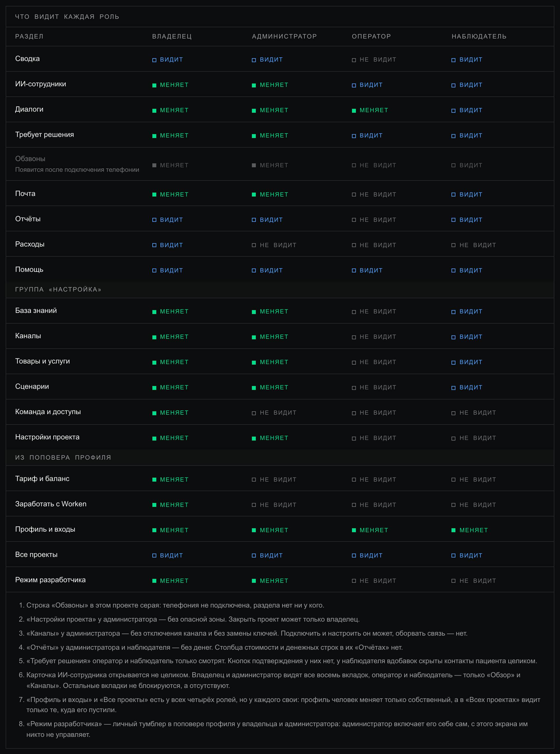
Task: Click the greyed «Обзвоны» row label
Action: coord(30,159)
